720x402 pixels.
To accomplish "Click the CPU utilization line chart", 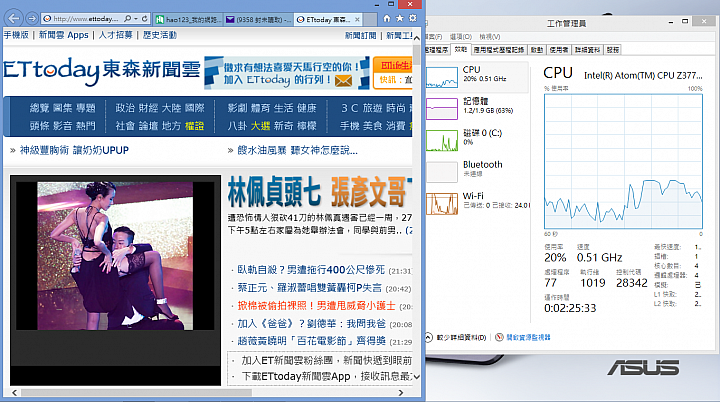I will pyautogui.click(x=623, y=161).
